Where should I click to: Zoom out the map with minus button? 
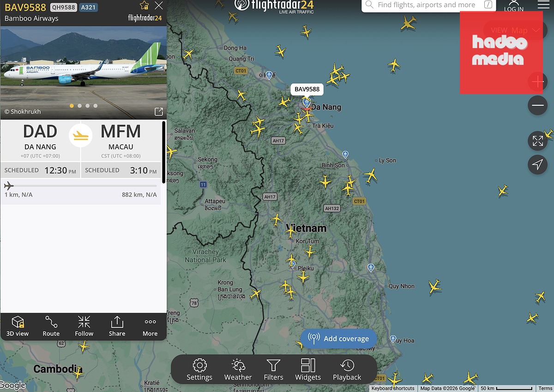tap(537, 106)
